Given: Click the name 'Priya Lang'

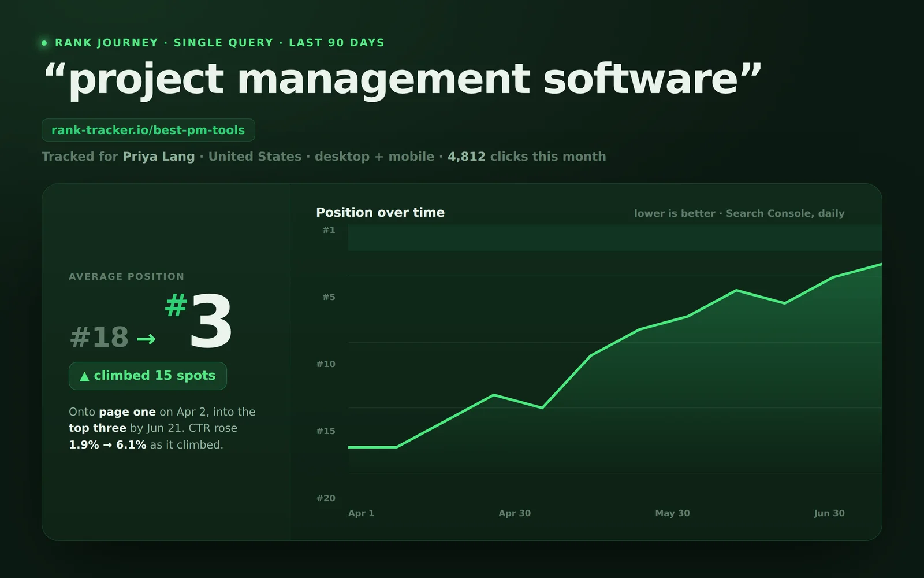Looking at the screenshot, I should click(x=159, y=157).
